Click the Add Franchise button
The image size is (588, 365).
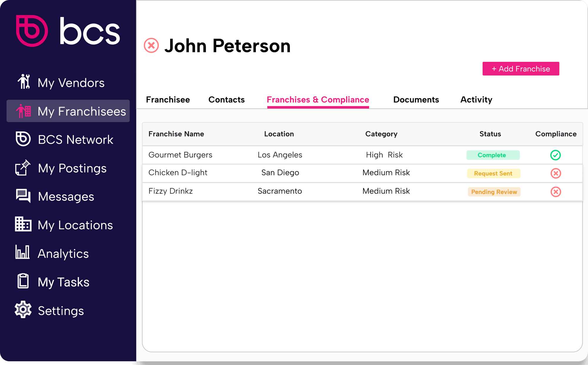pyautogui.click(x=521, y=69)
